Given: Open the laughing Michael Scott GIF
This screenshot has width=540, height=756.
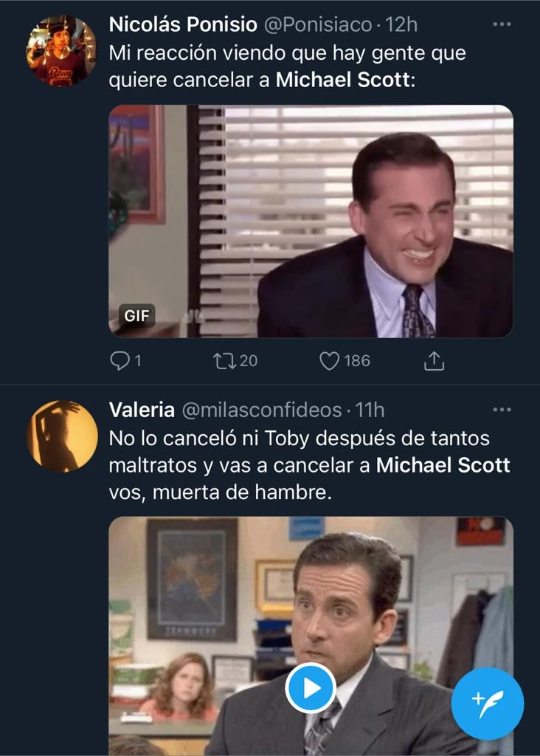Looking at the screenshot, I should (x=311, y=221).
